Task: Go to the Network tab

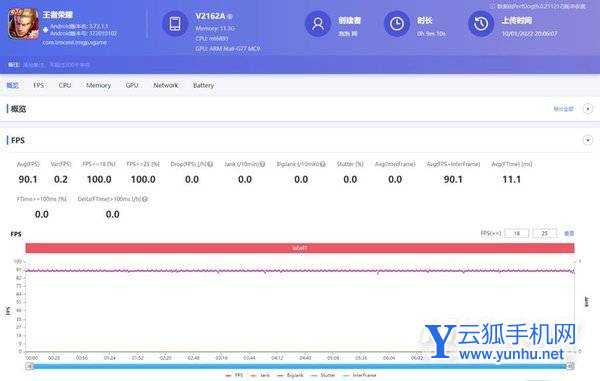Action: pos(166,85)
